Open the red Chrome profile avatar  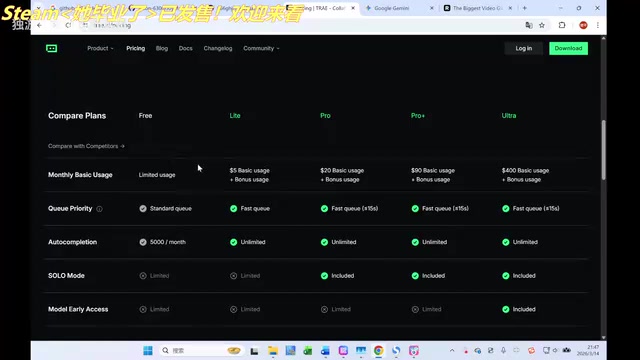click(x=583, y=25)
